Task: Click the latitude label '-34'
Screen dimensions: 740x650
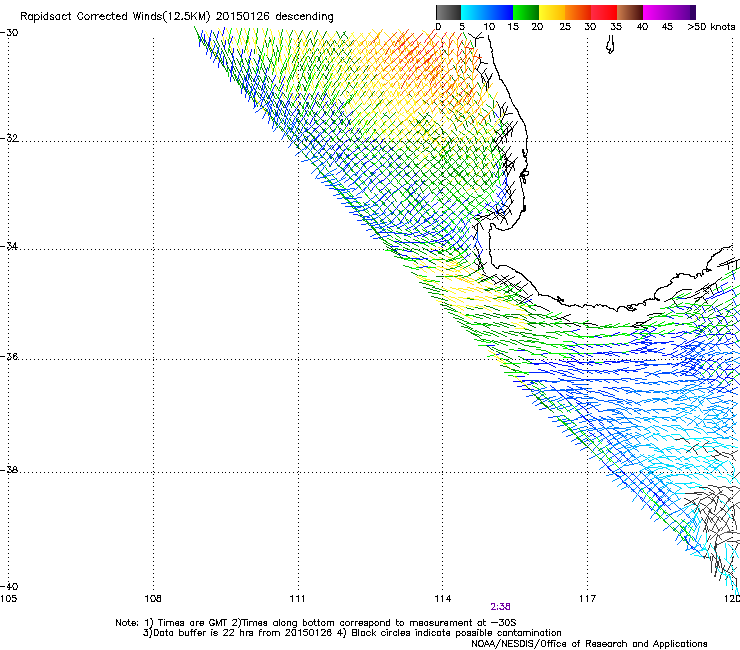Action: point(9,246)
